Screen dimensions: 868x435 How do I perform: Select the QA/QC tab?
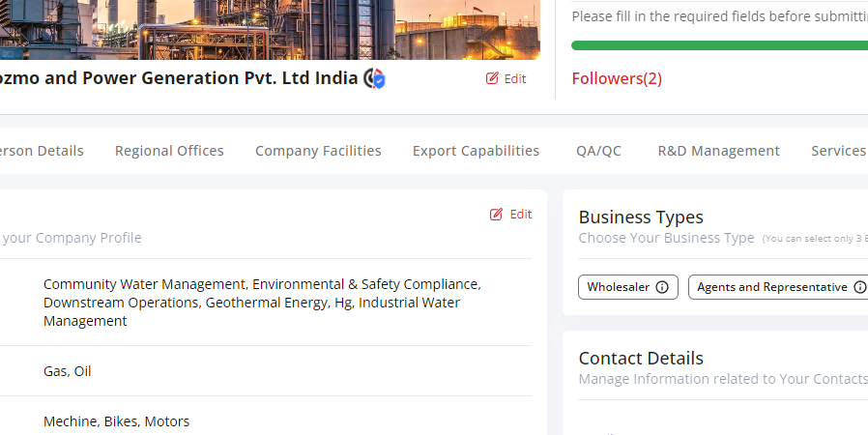coord(598,151)
